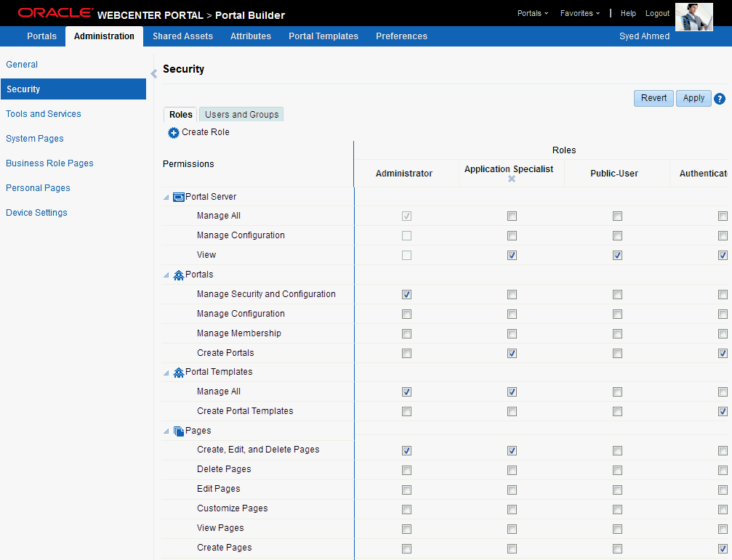The image size is (732, 560).
Task: Delete the Application Specialist role via X icon
Action: click(x=512, y=179)
